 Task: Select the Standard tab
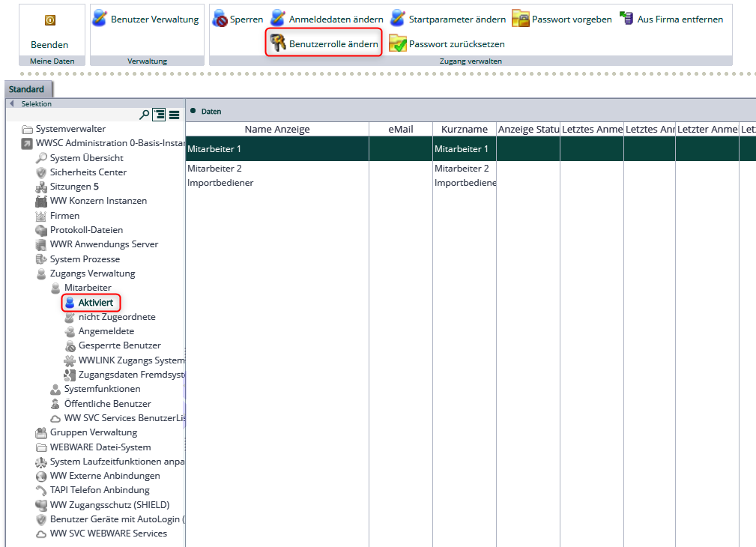[x=26, y=89]
